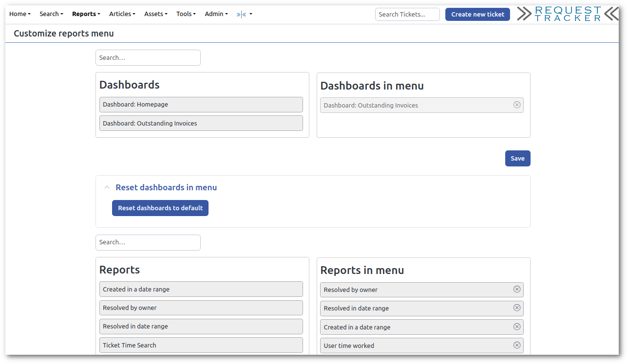Open the Admin dropdown menu
This screenshot has width=628, height=364.
coord(216,14)
